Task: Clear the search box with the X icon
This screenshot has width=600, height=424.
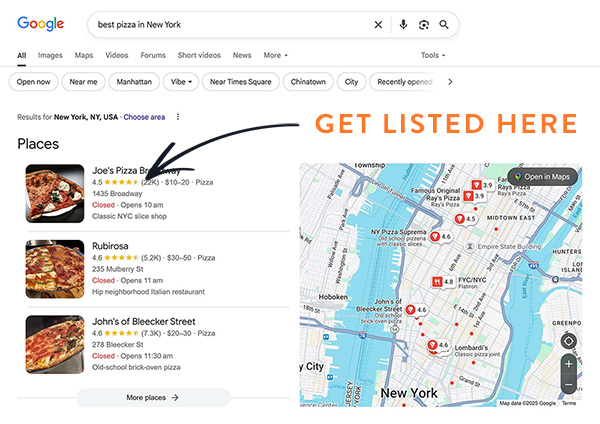Action: pos(378,25)
